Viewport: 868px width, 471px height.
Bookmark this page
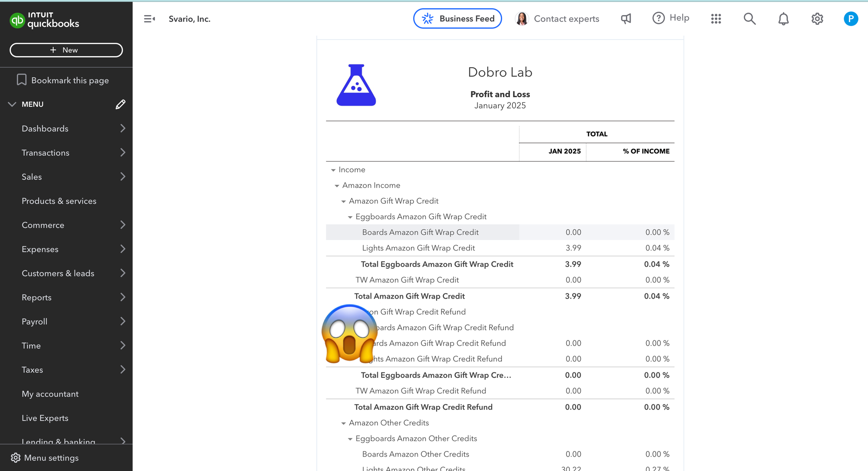[x=63, y=80]
